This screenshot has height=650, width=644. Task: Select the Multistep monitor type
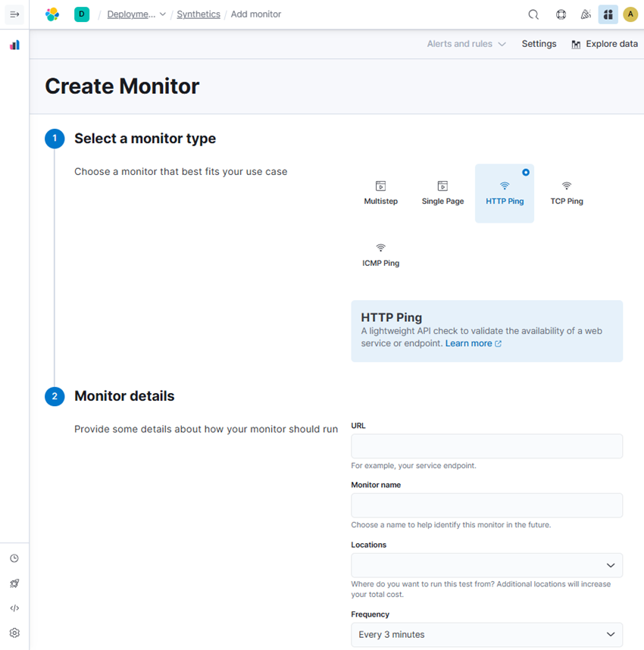[x=380, y=193]
